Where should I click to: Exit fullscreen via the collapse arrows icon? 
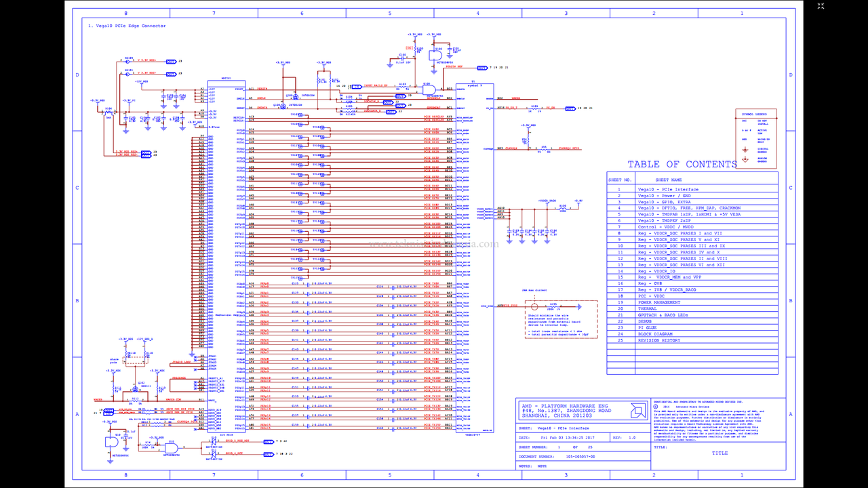click(821, 5)
